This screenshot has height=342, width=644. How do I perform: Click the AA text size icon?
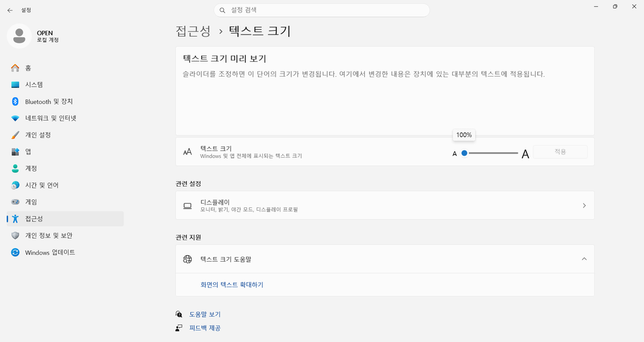click(x=187, y=152)
